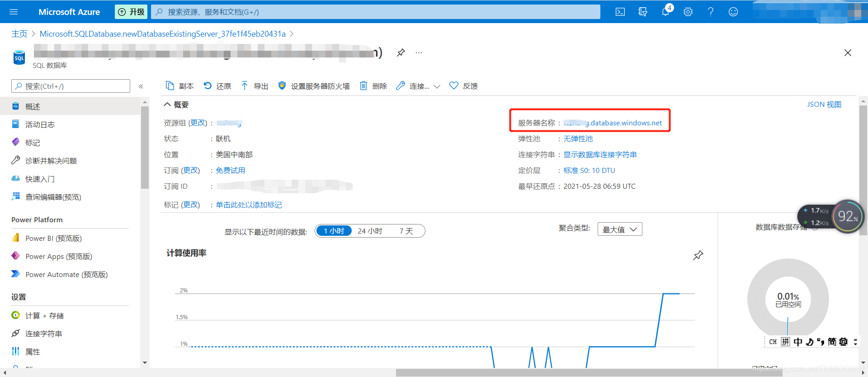Click the storage usage donut chart

[x=788, y=299]
